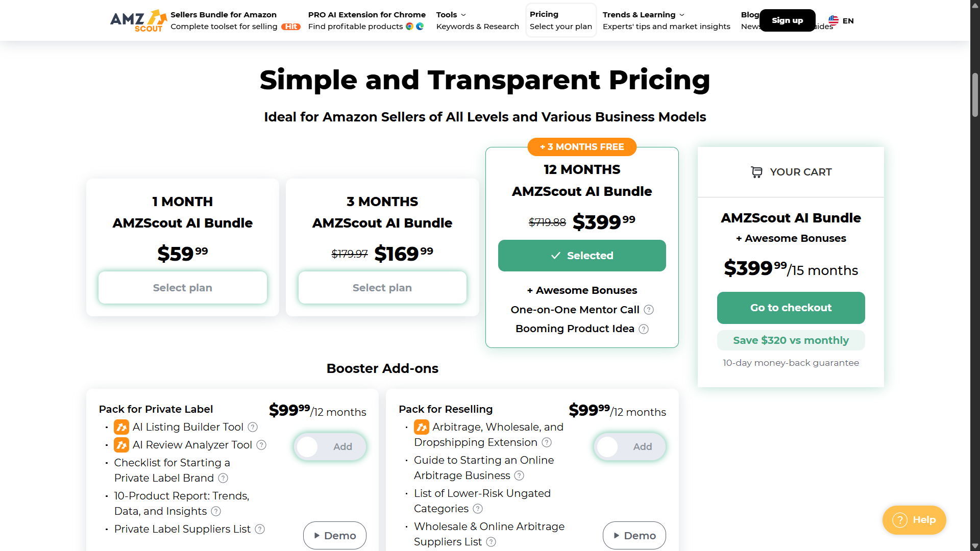Click the AMZScout logo
The width and height of the screenshot is (980, 551).
pyautogui.click(x=138, y=20)
